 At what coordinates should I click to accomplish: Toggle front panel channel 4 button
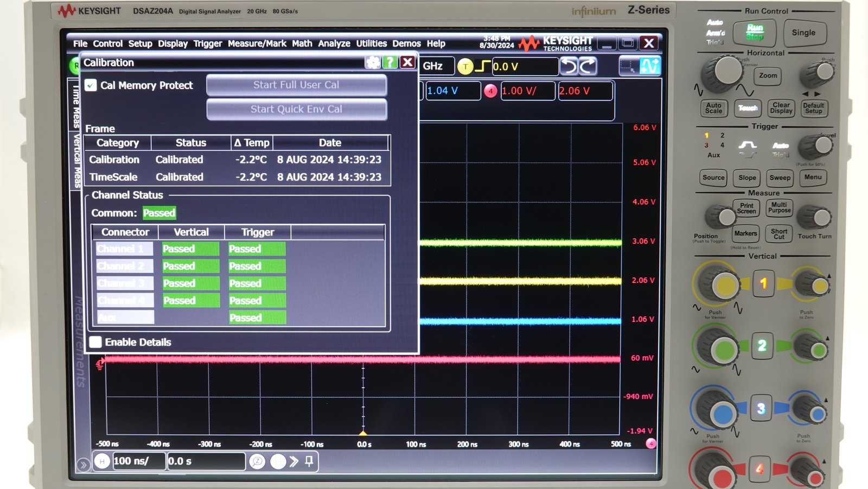759,468
